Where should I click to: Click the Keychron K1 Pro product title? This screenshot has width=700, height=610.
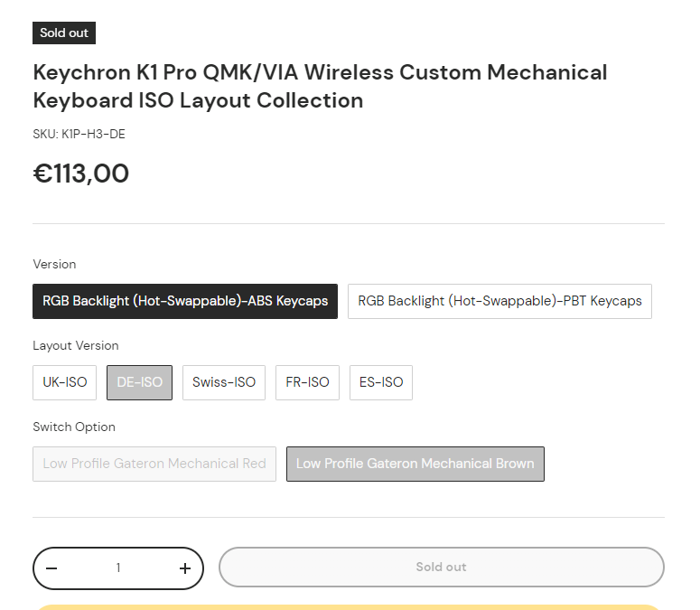(x=320, y=86)
